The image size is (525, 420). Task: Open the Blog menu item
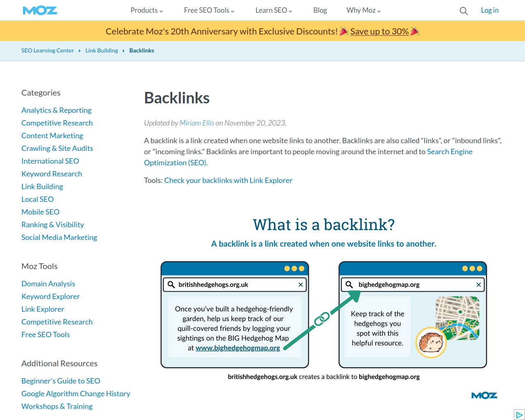coord(320,10)
